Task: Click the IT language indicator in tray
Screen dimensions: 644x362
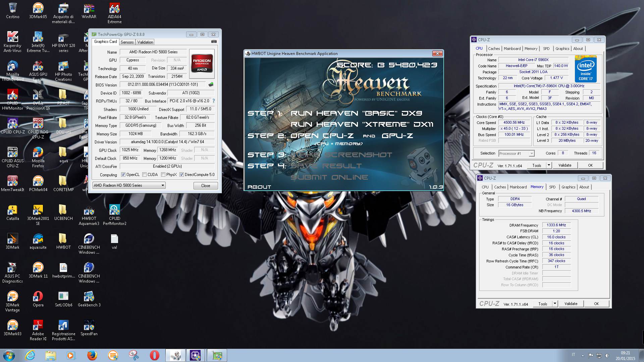Action: (573, 355)
